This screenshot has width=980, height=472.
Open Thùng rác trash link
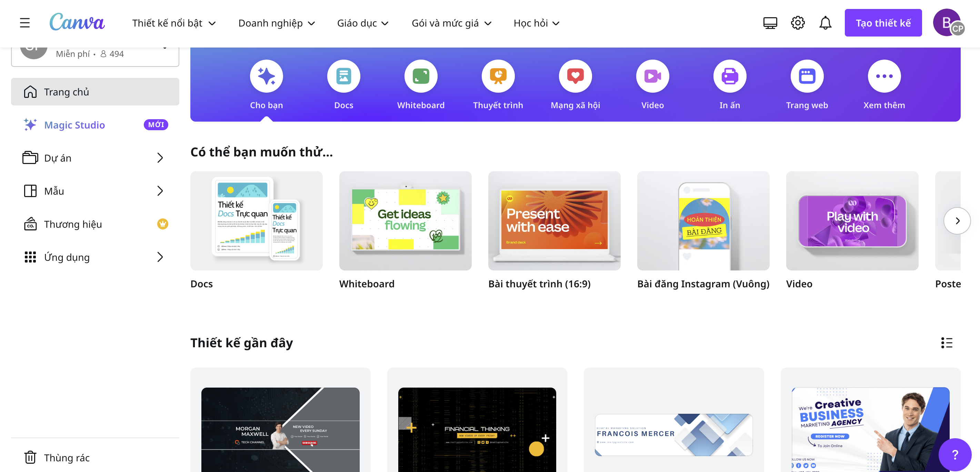pyautogui.click(x=67, y=458)
